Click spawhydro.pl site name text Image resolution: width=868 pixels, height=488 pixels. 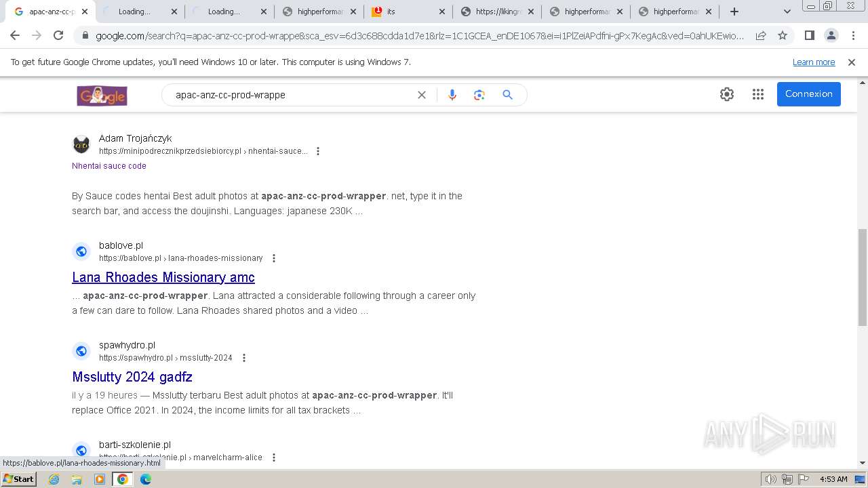127,345
